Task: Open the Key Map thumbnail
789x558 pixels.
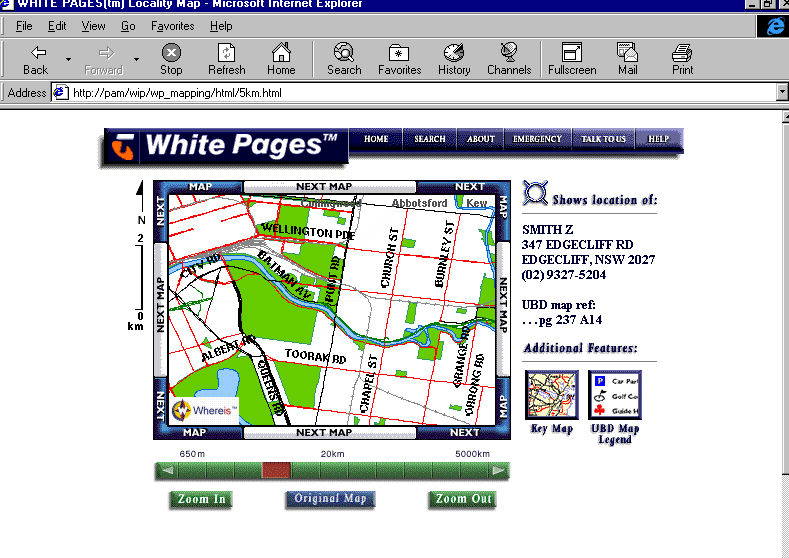Action: click(x=551, y=395)
